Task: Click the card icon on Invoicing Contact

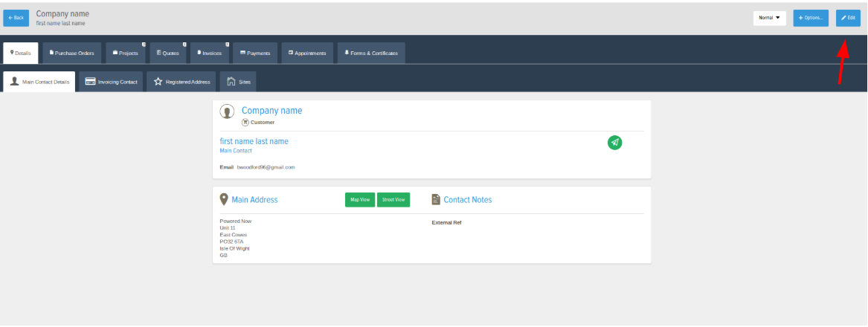Action: click(x=90, y=81)
